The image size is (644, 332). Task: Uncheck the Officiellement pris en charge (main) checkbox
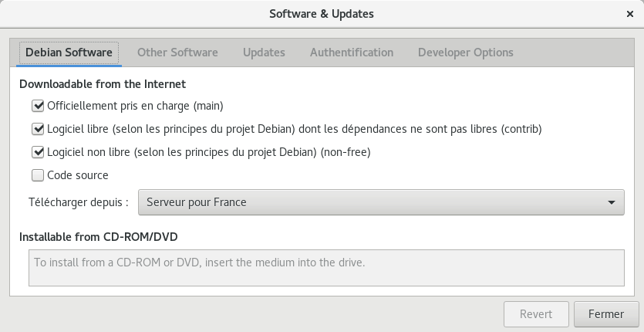(38, 106)
